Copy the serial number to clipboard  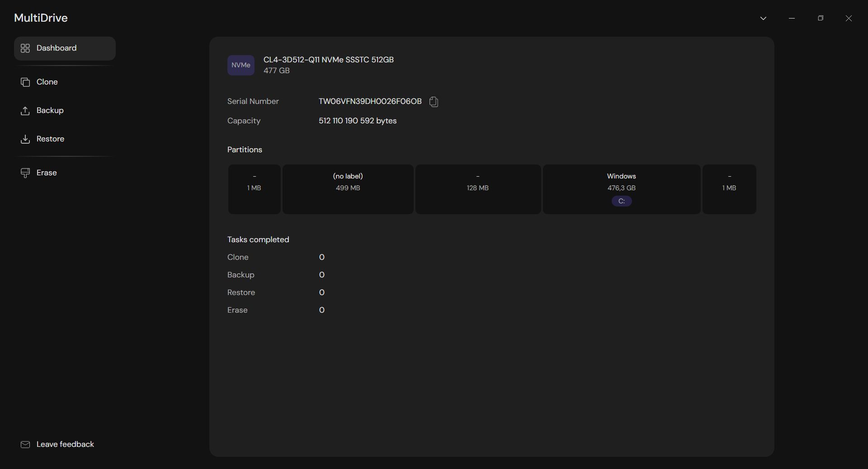point(434,102)
